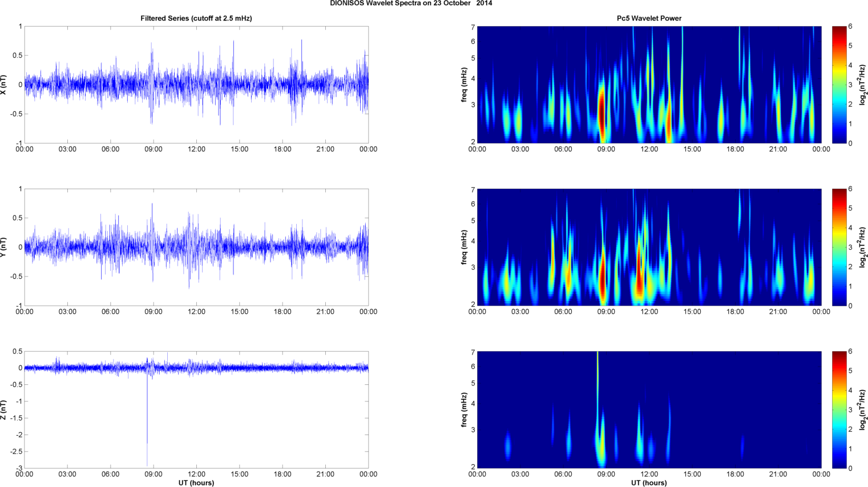This screenshot has width=868, height=487.
Task: Click the freq (mHz) label of top spectrogram
Action: pos(465,84)
